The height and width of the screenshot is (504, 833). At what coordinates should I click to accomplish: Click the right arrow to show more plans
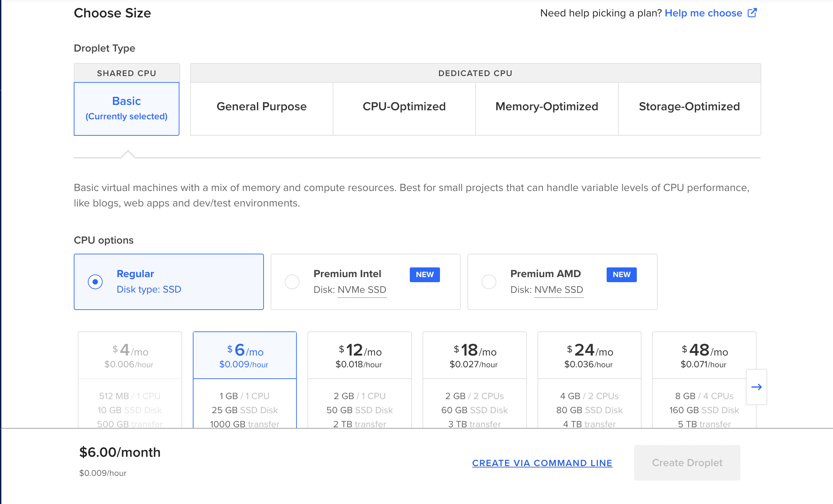tap(756, 387)
